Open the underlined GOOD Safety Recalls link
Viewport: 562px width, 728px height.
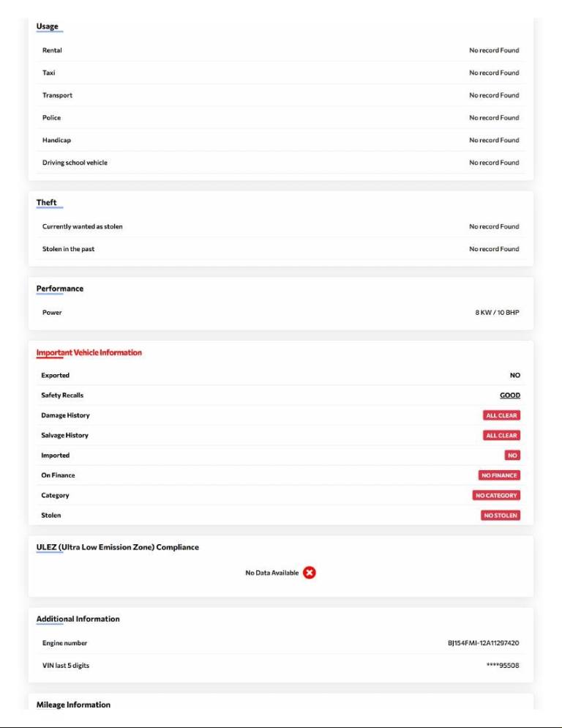510,395
